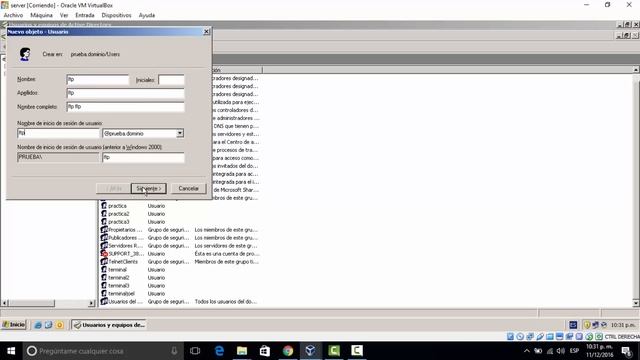This screenshot has height=360, width=640.
Task: Click Cortana search box on host taskbar
Action: [103, 351]
